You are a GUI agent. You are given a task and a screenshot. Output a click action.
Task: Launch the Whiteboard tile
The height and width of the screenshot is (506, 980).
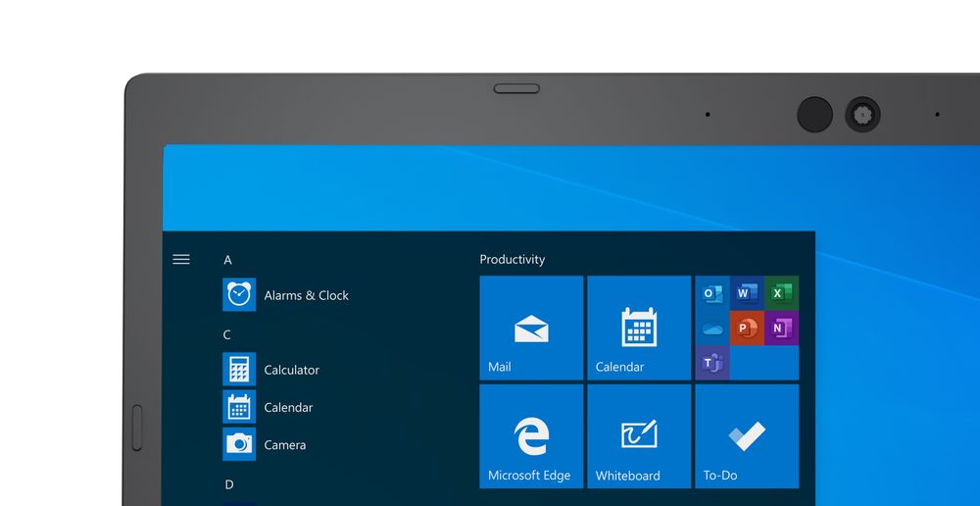[x=639, y=436]
